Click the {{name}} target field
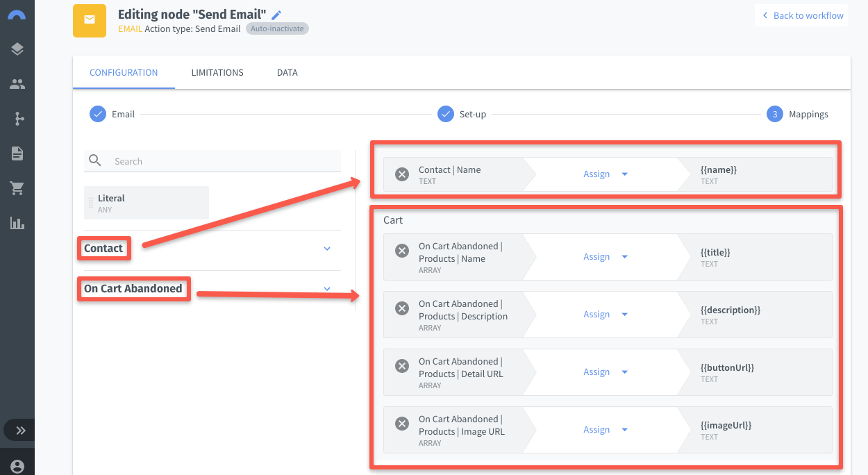Viewport: 868px width, 475px height. coord(756,174)
